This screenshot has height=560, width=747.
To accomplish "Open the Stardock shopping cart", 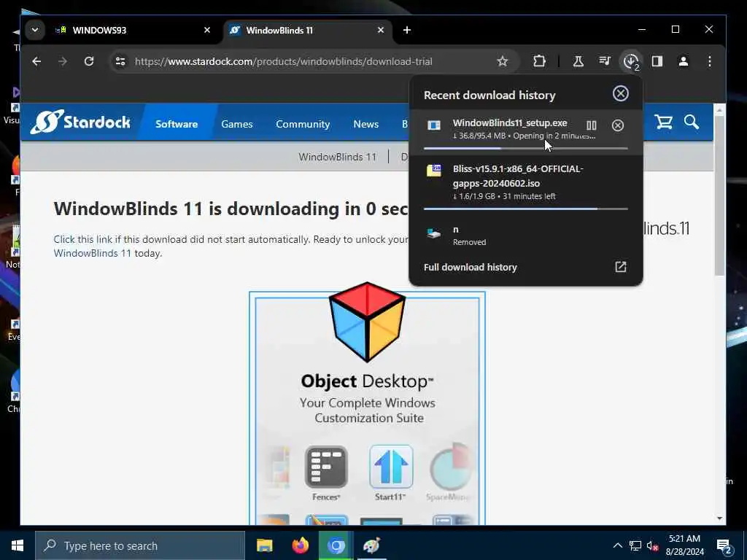I will 663,122.
